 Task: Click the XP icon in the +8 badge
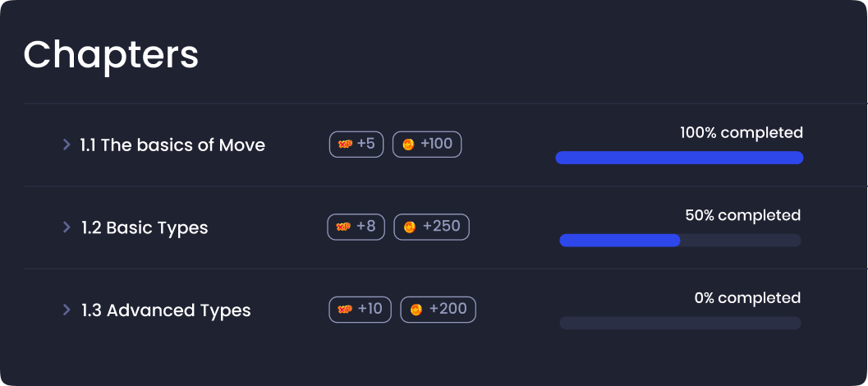(x=344, y=227)
